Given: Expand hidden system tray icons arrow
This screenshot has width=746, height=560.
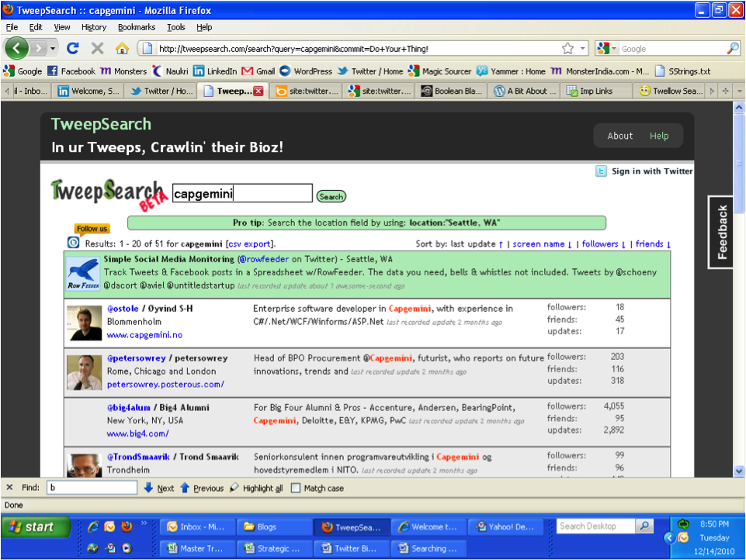Looking at the screenshot, I should (x=669, y=538).
